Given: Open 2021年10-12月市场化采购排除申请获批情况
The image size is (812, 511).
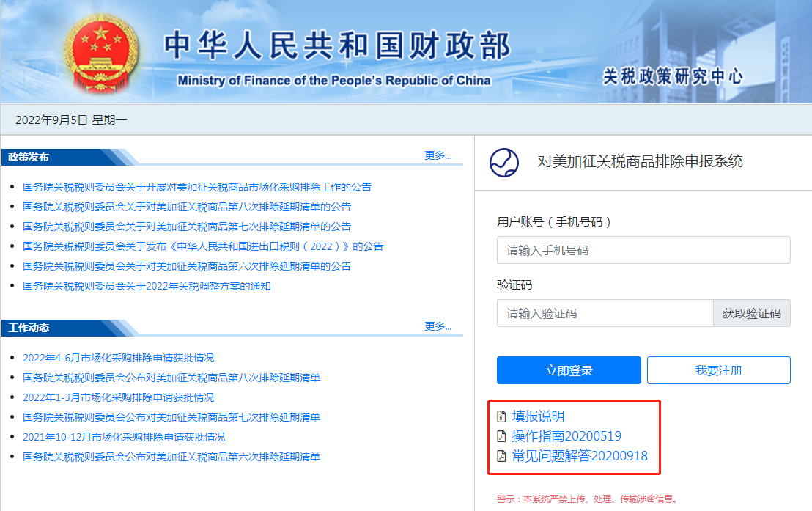Looking at the screenshot, I should pos(124,437).
